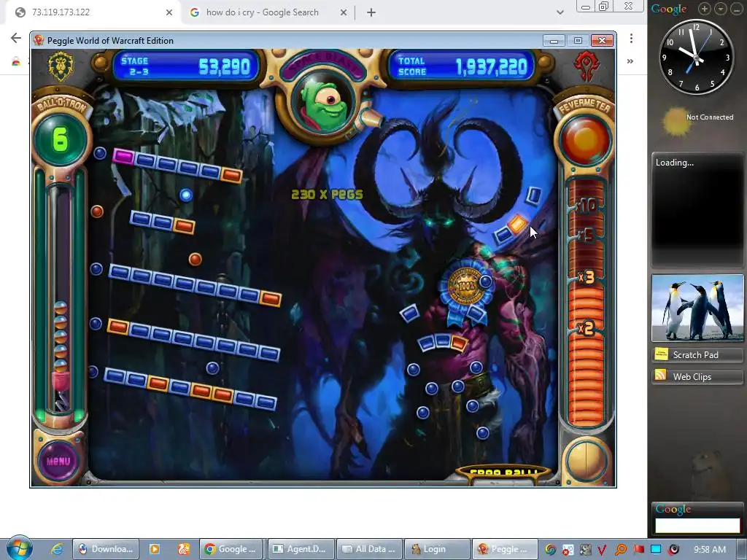Open a new browser tab
747x560 pixels.
point(371,13)
